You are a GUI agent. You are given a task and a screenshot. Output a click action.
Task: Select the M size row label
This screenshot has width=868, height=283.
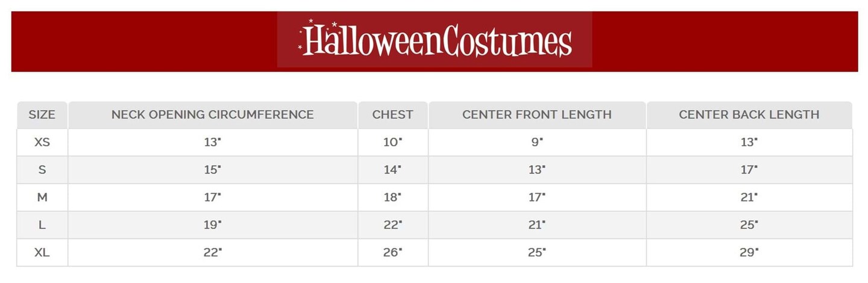[42, 197]
